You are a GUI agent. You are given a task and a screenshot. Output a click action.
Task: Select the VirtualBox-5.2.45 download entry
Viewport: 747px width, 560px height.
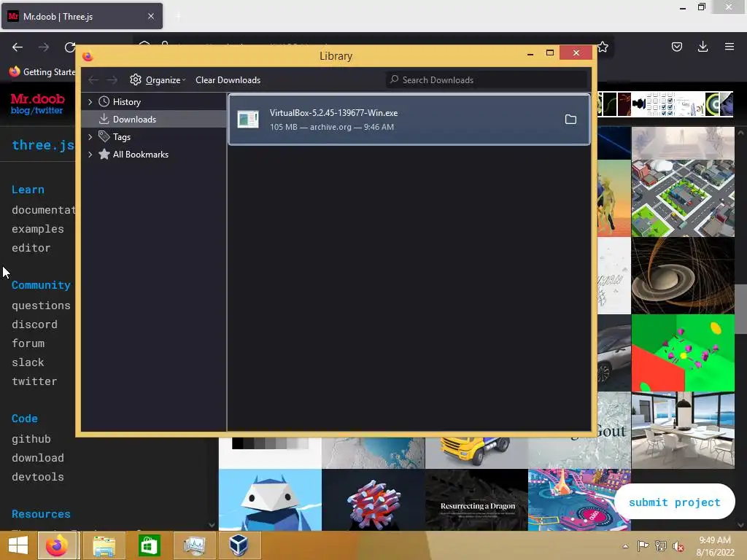click(x=409, y=120)
